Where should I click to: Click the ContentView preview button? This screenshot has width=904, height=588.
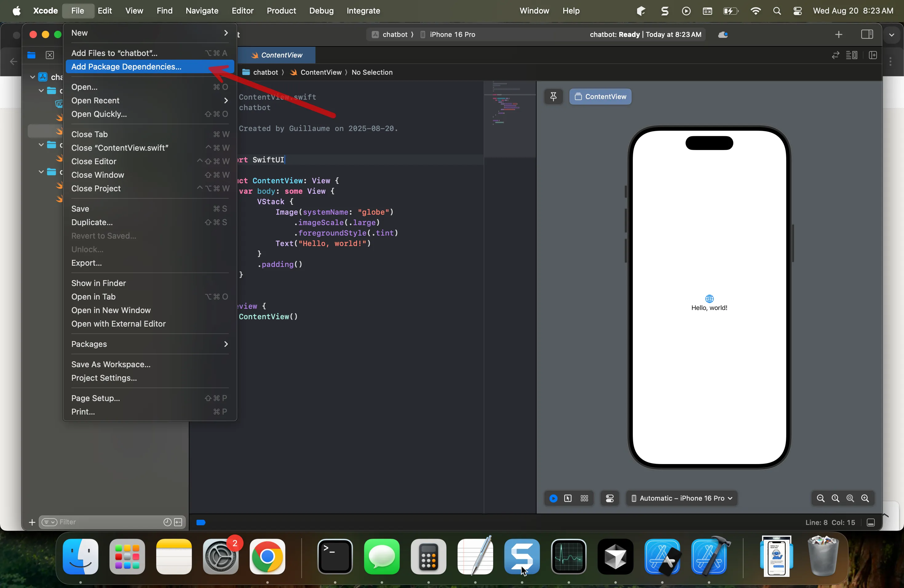click(600, 97)
